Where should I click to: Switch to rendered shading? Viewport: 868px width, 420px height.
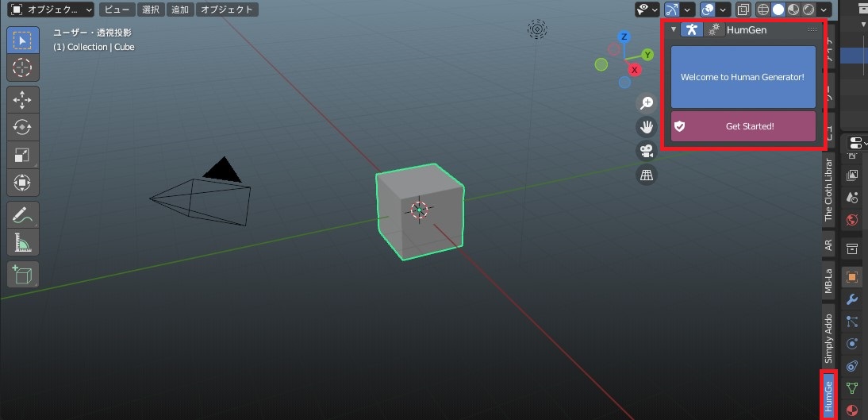(808, 10)
